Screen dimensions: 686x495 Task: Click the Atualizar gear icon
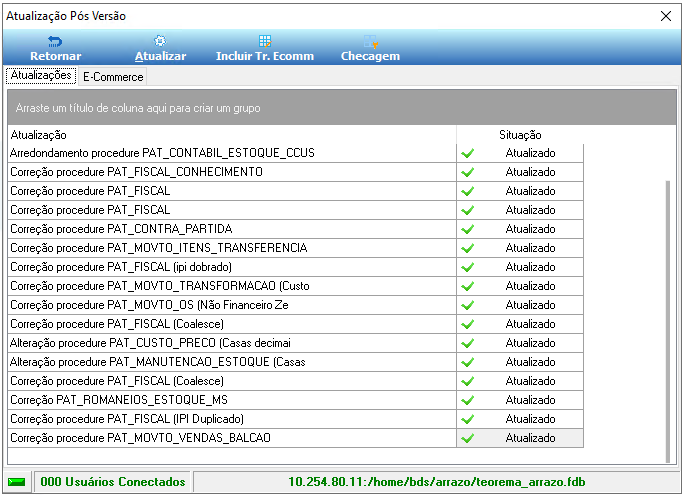click(x=160, y=41)
